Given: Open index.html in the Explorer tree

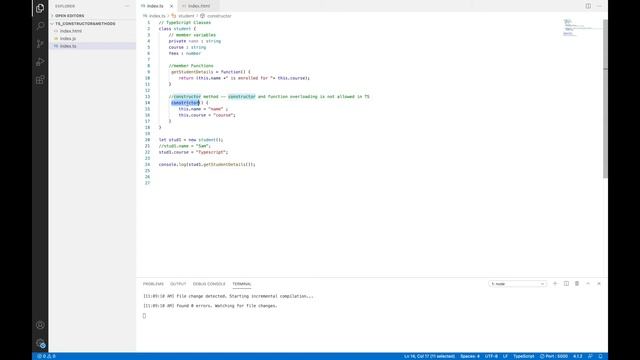Looking at the screenshot, I should click(x=71, y=31).
